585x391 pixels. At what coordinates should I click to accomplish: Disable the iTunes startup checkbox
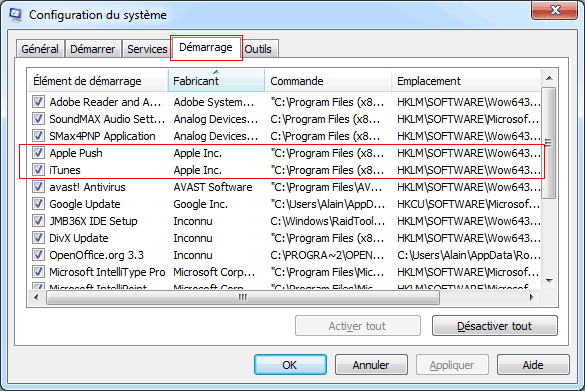click(x=38, y=170)
